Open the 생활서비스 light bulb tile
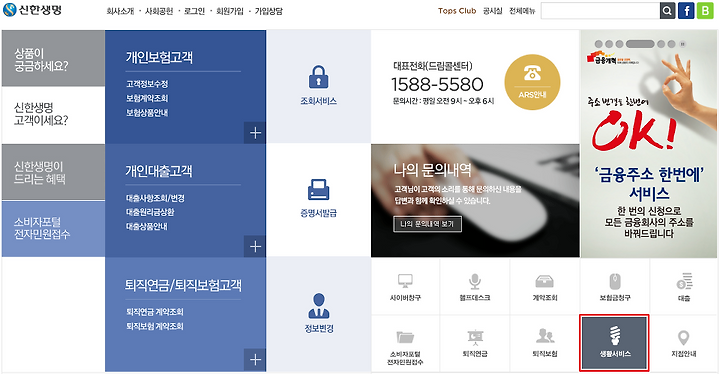 point(614,343)
